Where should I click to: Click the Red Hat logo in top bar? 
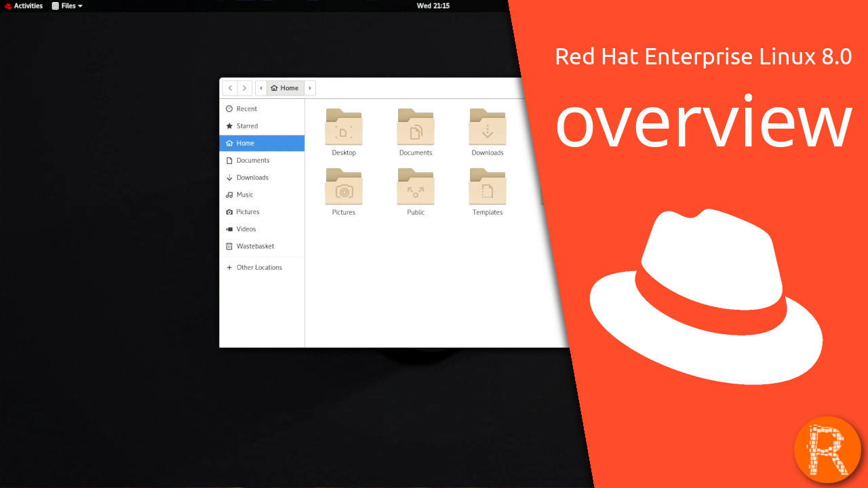click(x=8, y=5)
